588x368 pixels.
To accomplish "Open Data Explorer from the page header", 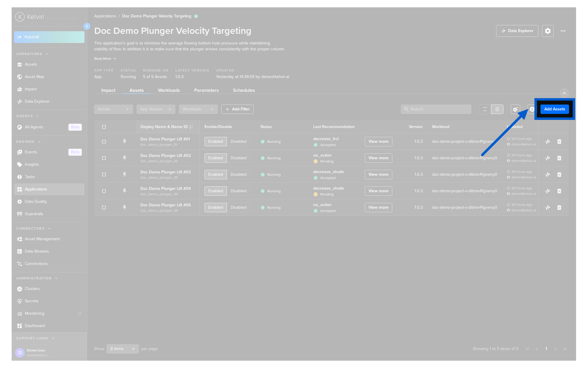I will coord(517,31).
